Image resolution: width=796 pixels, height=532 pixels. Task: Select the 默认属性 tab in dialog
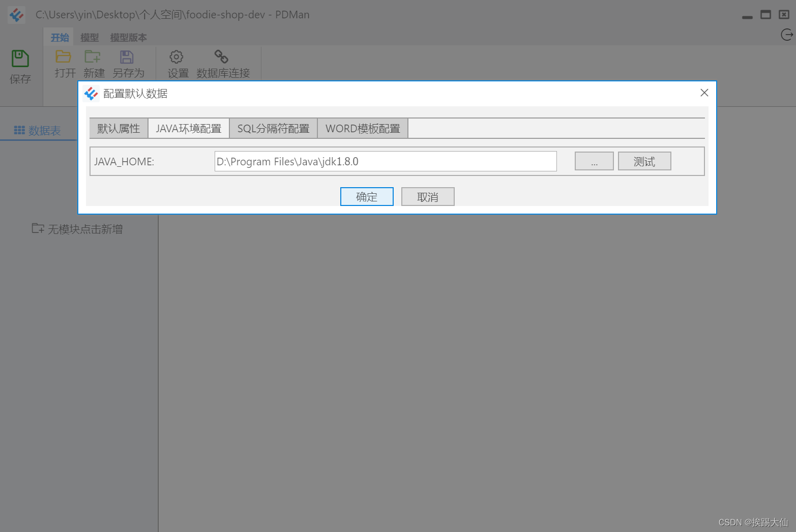pyautogui.click(x=118, y=128)
